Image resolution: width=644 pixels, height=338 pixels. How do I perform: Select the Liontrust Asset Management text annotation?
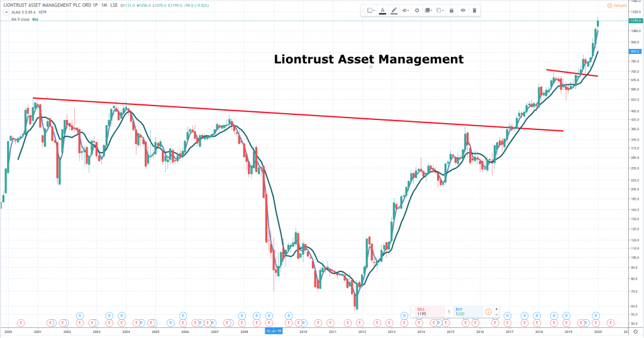(x=369, y=59)
